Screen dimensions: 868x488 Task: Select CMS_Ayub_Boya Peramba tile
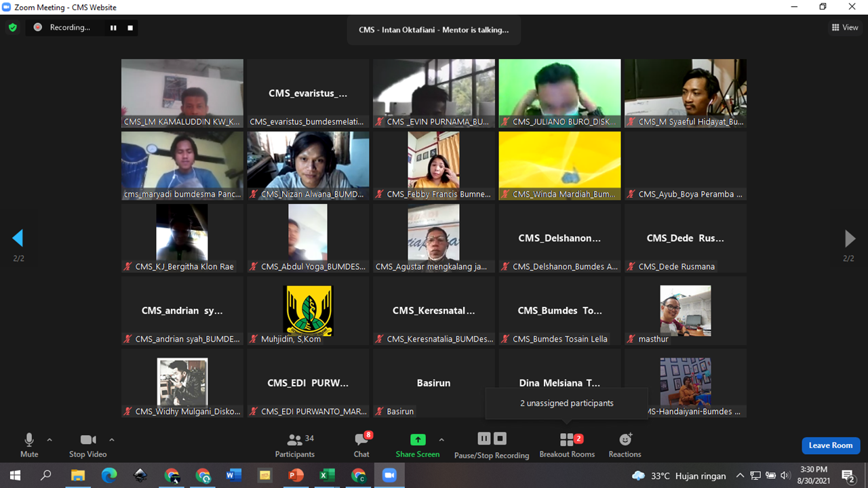(x=686, y=165)
